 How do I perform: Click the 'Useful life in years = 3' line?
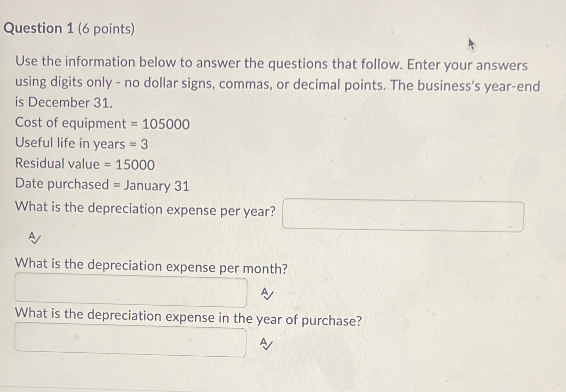pyautogui.click(x=81, y=144)
